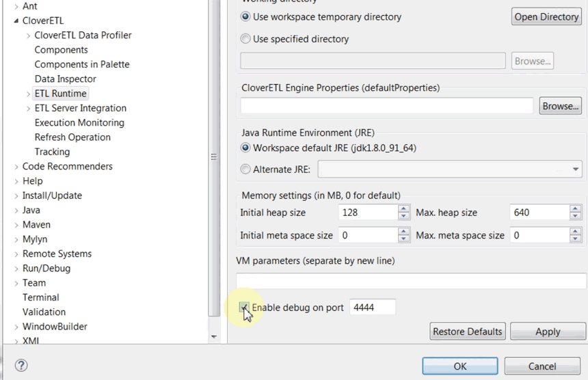Select Tracking tree item
Viewport: 588px width, 380px height.
52,152
